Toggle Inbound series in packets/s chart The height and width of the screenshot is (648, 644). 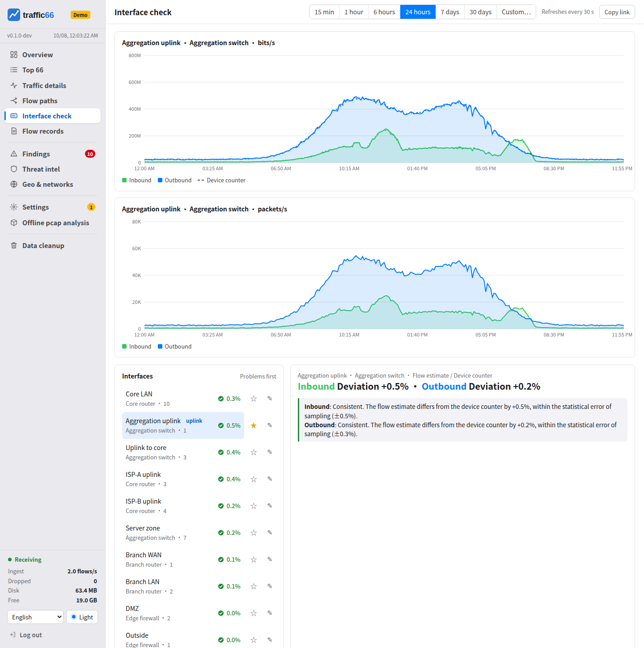click(x=137, y=346)
